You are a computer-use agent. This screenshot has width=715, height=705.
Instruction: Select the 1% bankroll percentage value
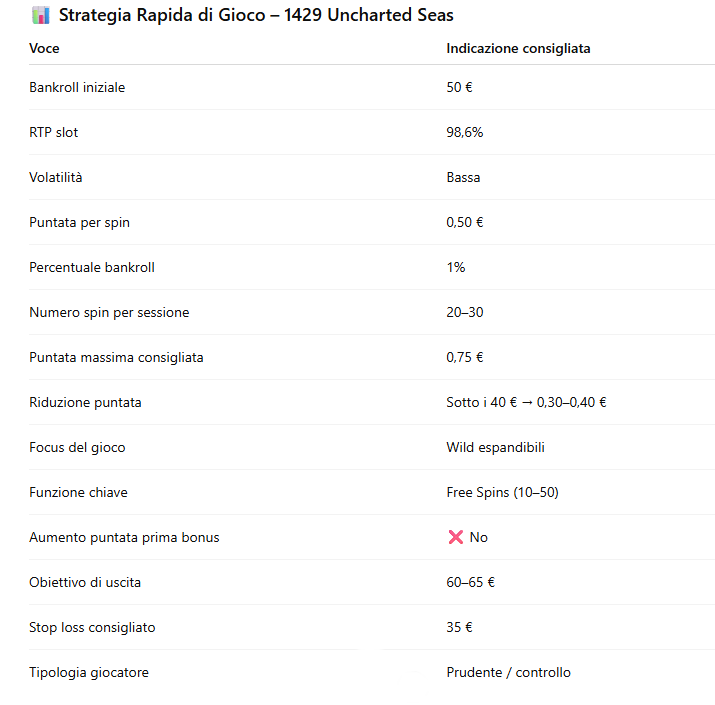456,268
